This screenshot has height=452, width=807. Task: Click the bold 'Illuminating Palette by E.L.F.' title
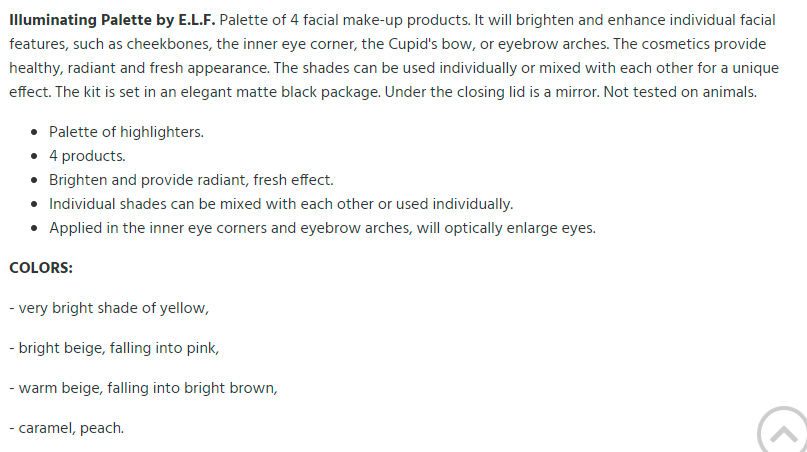click(112, 20)
